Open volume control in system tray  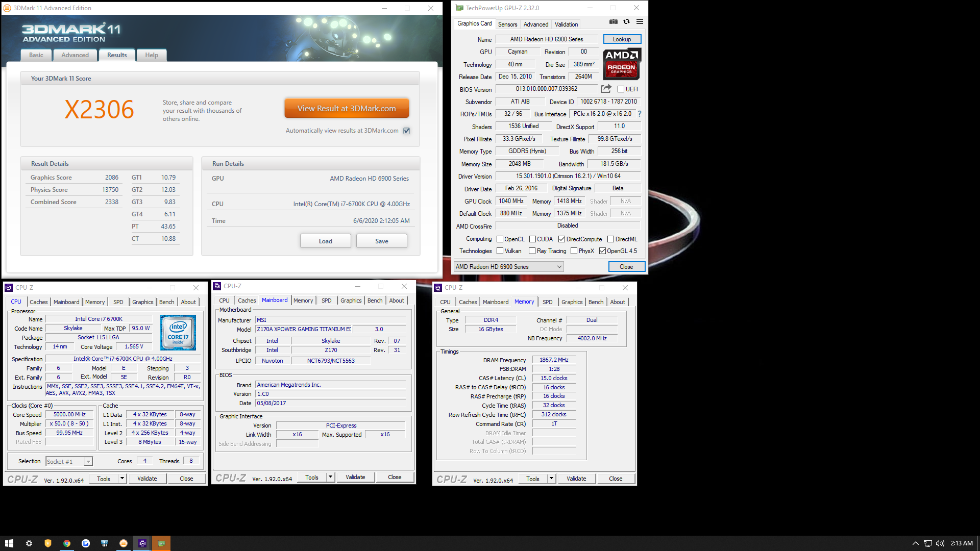click(940, 543)
